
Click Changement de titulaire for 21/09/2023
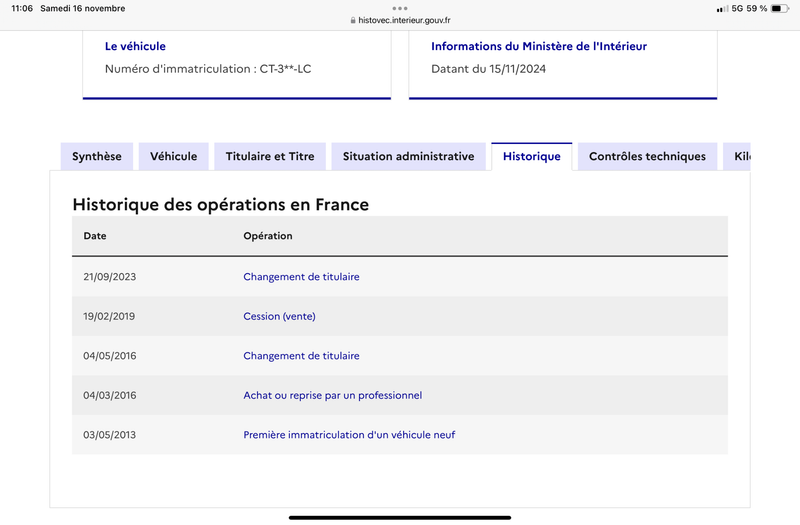tap(301, 277)
